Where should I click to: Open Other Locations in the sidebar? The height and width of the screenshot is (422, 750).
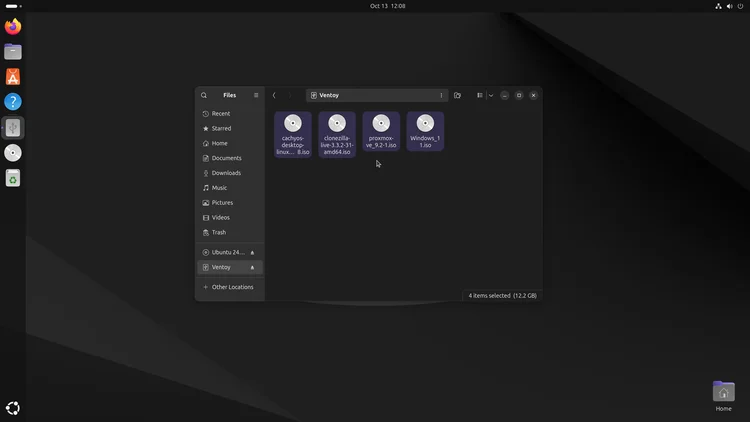point(230,287)
